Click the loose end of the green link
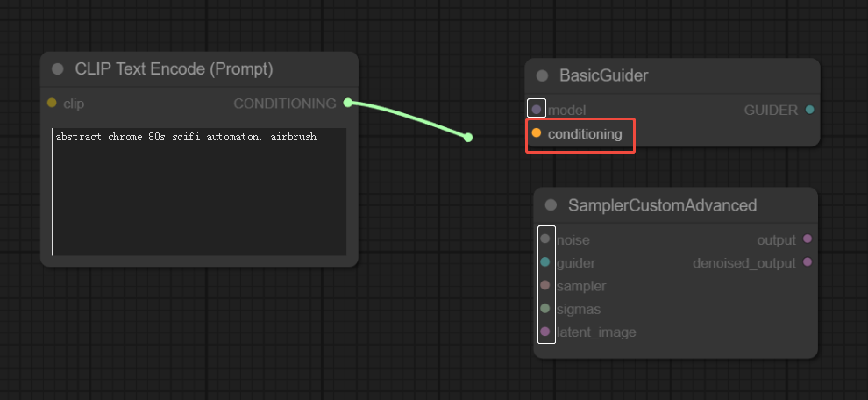868x400 pixels. pos(468,137)
